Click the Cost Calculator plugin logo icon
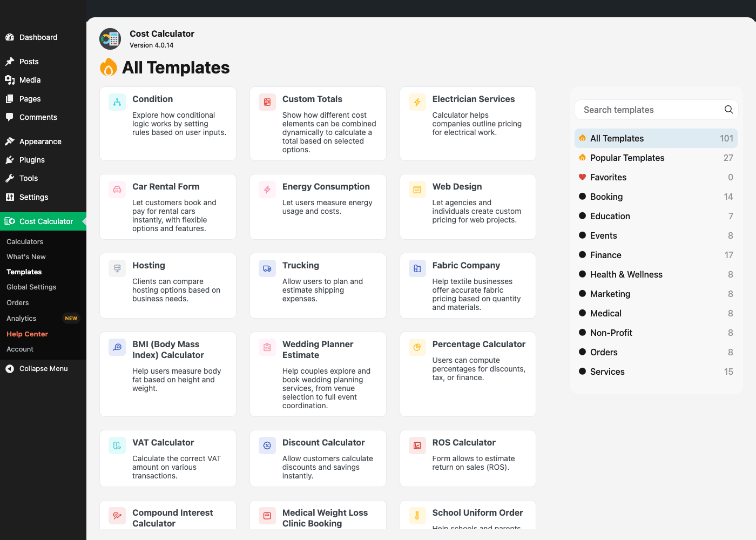756x540 pixels. [110, 39]
